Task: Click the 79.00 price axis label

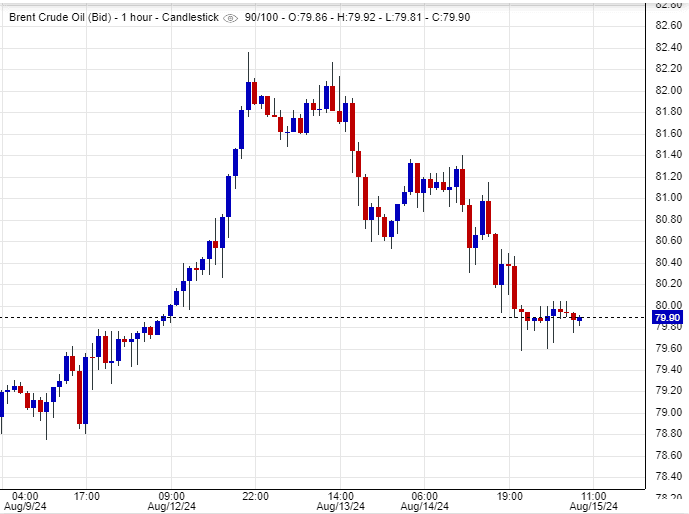Action: 667,412
